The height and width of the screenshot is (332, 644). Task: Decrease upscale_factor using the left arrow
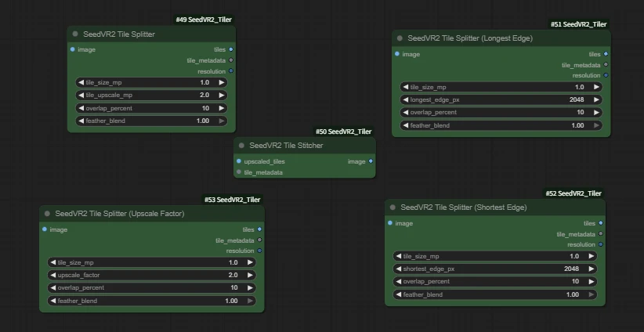pos(52,276)
